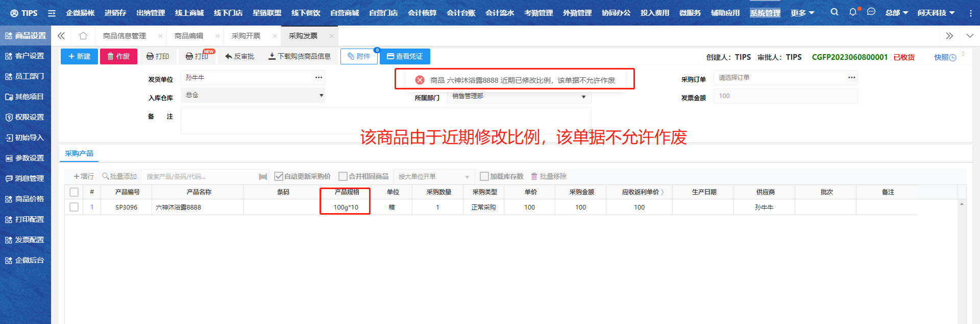Viewport: 980px width, 324px height.
Task: Click the hamburger menu icon beside TIPS
Action: click(52, 13)
